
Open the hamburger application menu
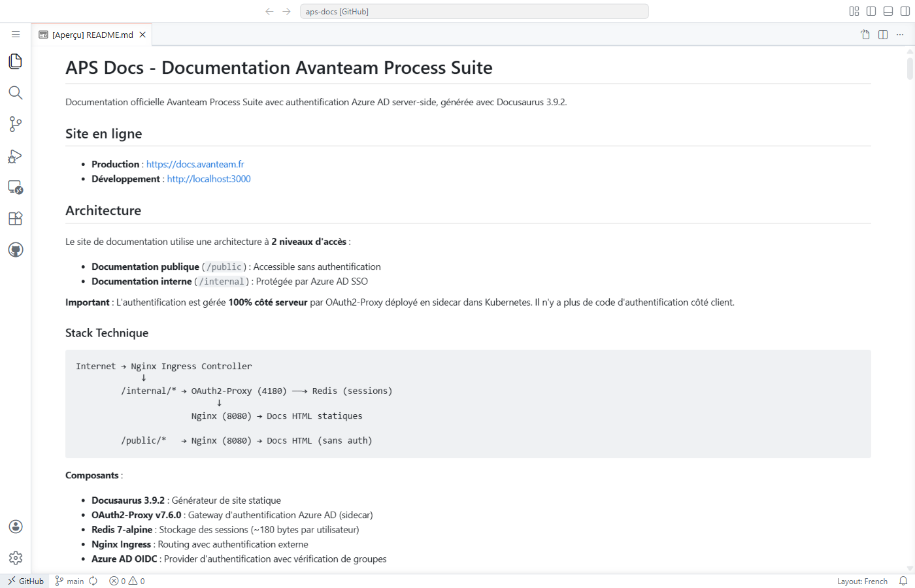coord(16,34)
